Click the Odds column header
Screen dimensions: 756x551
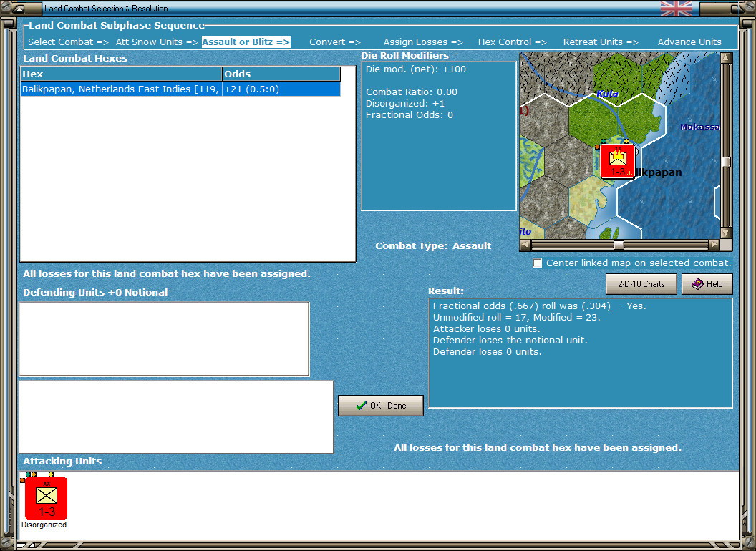(x=281, y=74)
